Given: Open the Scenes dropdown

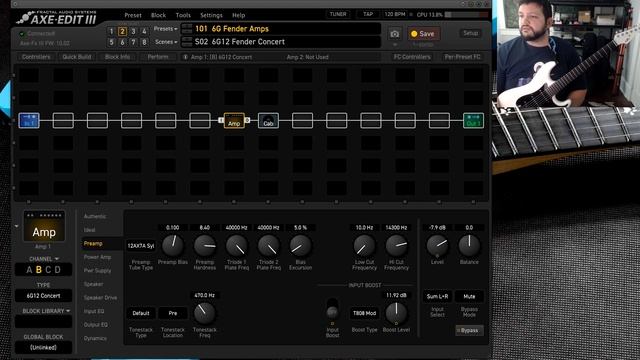Looking at the screenshot, I should pyautogui.click(x=166, y=42).
